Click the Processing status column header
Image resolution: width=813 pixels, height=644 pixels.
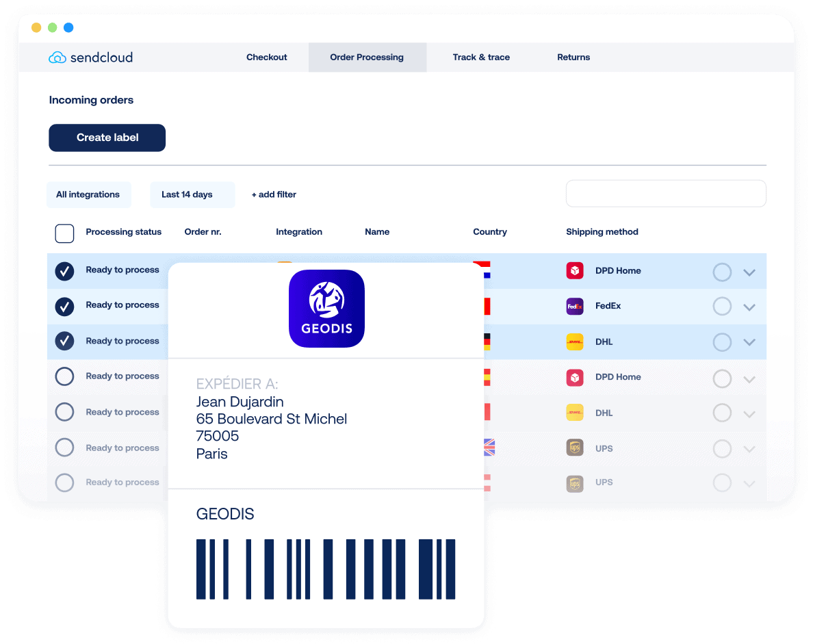pyautogui.click(x=123, y=232)
